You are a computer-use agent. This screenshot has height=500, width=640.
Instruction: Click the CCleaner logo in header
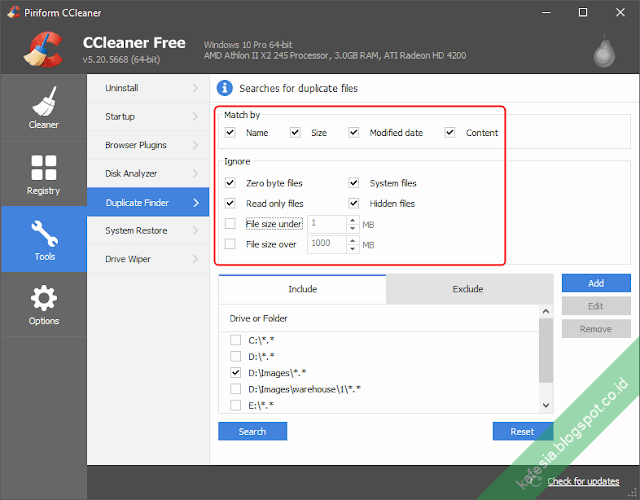43,50
